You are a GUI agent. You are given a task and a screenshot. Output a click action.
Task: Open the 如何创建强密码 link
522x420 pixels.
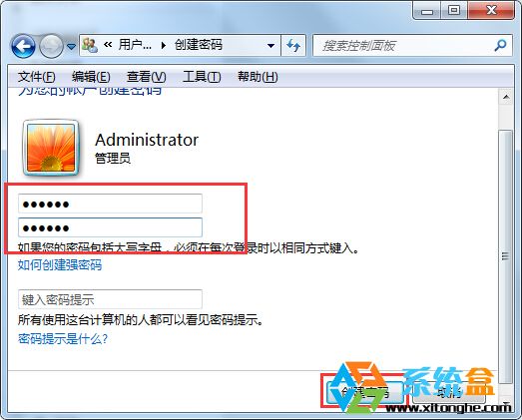[x=60, y=265]
